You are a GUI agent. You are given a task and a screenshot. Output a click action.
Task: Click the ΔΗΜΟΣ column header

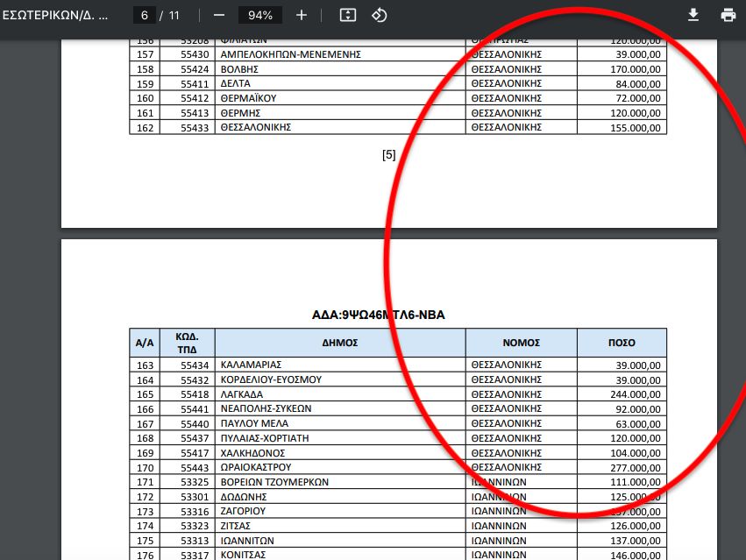point(340,343)
